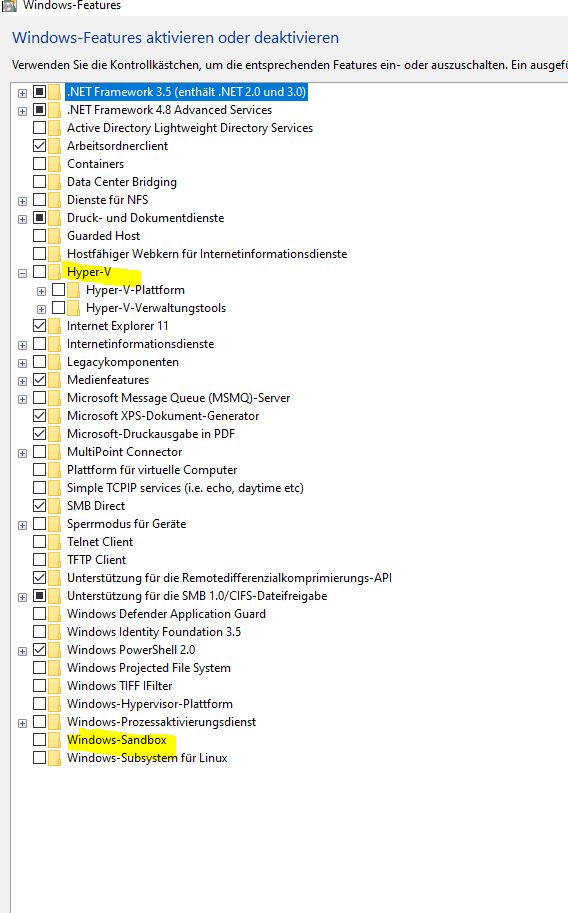The height and width of the screenshot is (913, 568).
Task: Click the Windows-Features title bar icon
Action: (9, 5)
